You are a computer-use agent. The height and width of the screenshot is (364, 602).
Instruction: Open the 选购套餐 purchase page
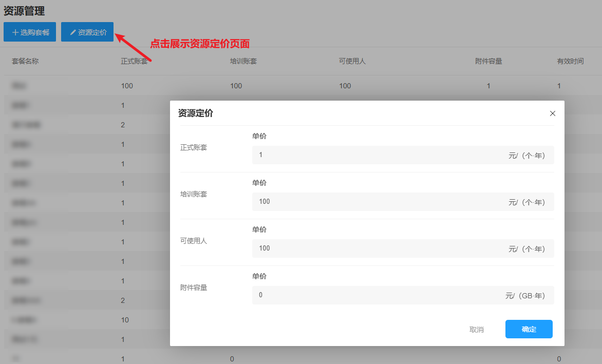29,31
